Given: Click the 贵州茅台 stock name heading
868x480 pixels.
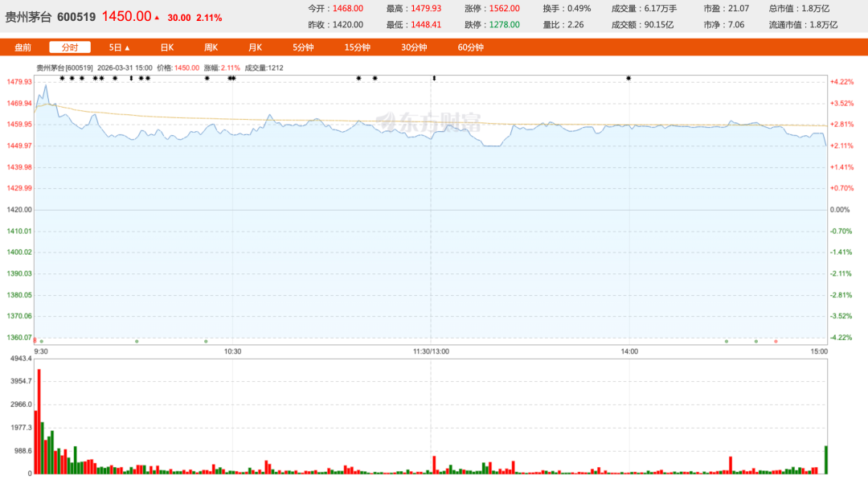Looking at the screenshot, I should coord(28,17).
